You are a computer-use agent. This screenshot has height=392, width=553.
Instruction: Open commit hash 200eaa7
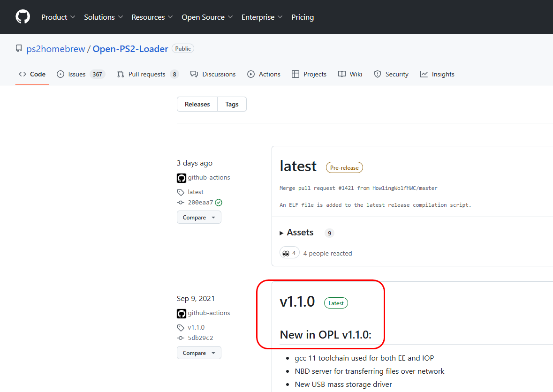[x=200, y=203]
